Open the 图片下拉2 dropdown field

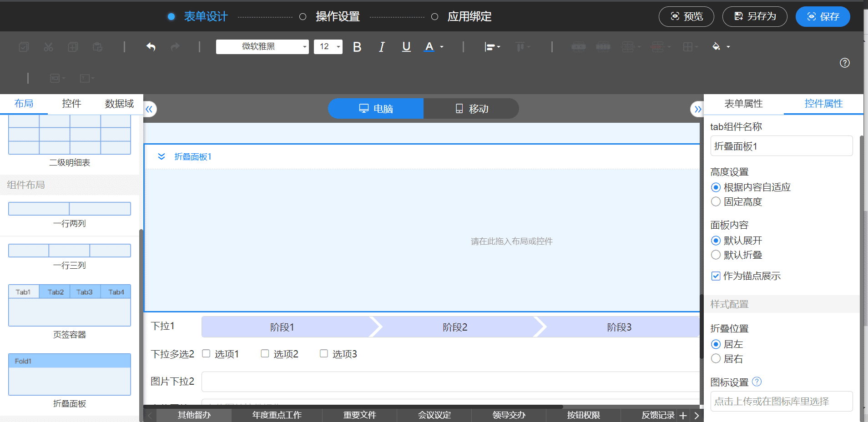(x=450, y=382)
